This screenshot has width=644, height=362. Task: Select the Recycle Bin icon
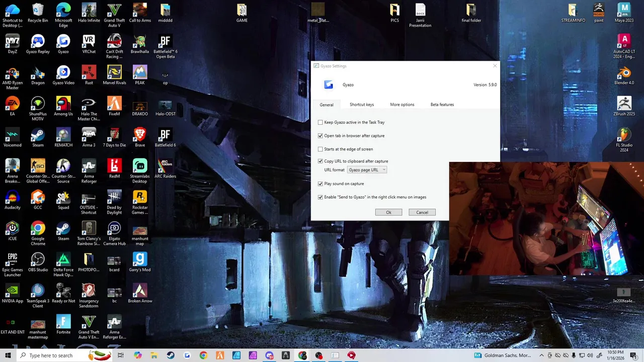tap(38, 13)
